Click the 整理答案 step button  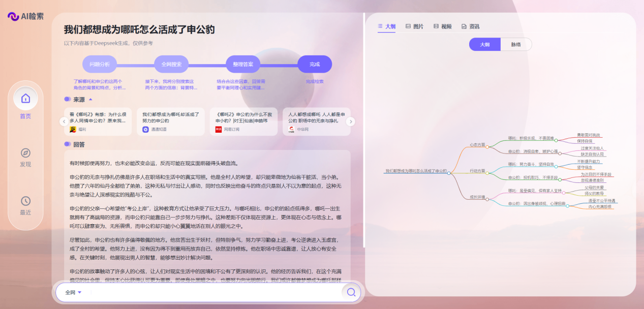click(x=243, y=65)
